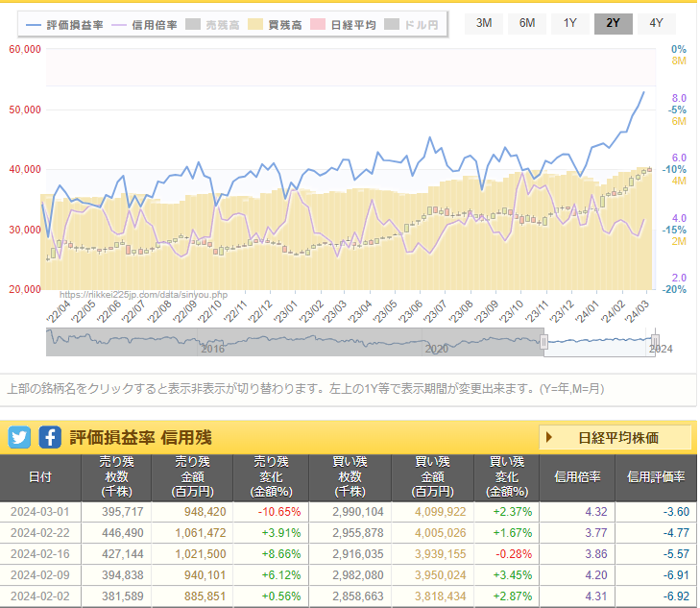Change chart range to 4Y

point(656,23)
